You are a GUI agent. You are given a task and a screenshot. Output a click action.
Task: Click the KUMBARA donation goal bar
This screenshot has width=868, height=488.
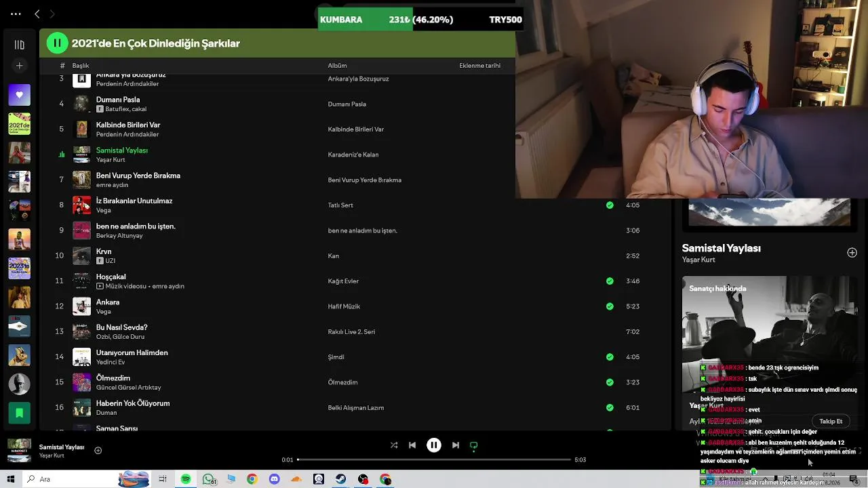pos(420,20)
